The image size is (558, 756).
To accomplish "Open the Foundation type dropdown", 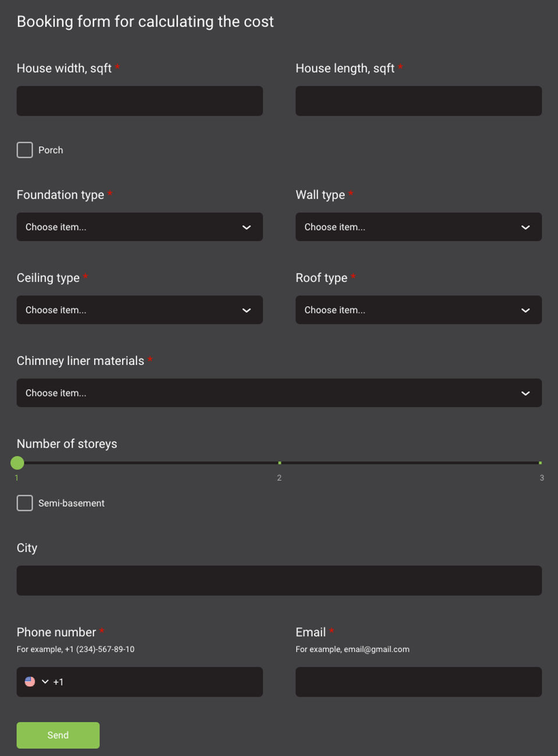I will (x=139, y=227).
